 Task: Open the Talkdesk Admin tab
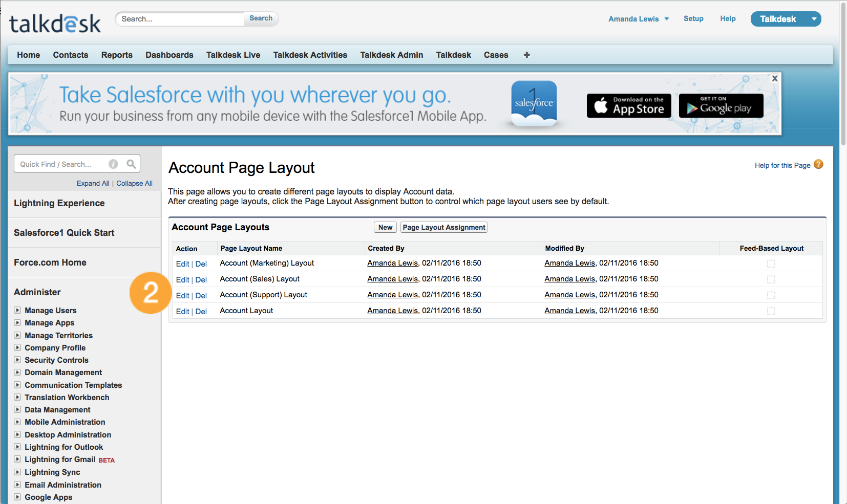pyautogui.click(x=392, y=55)
